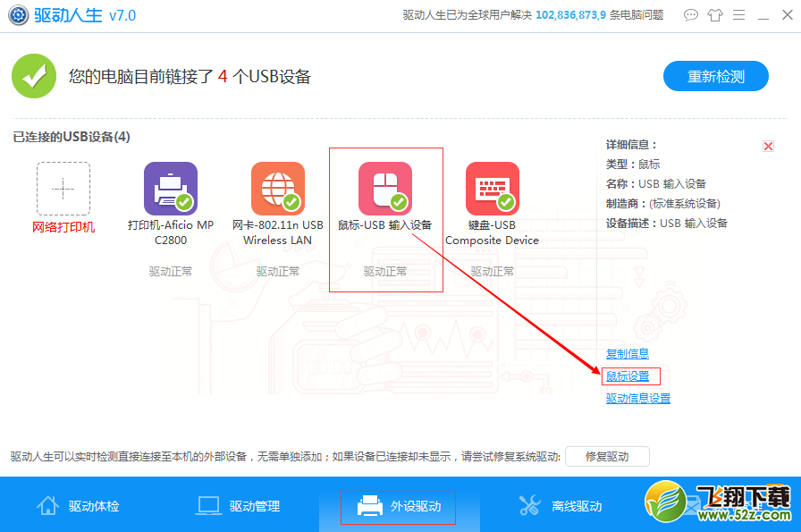
Task: Click 驱动正常 status under the printer
Action: point(171,272)
